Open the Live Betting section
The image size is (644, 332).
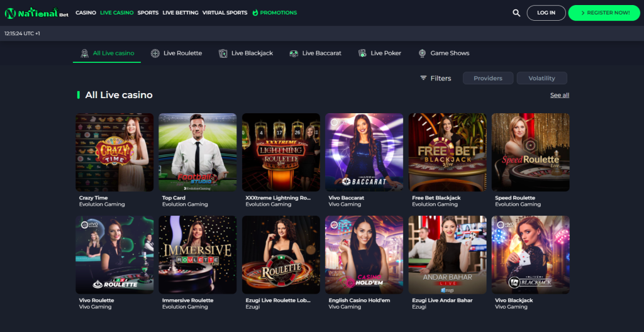coord(180,13)
